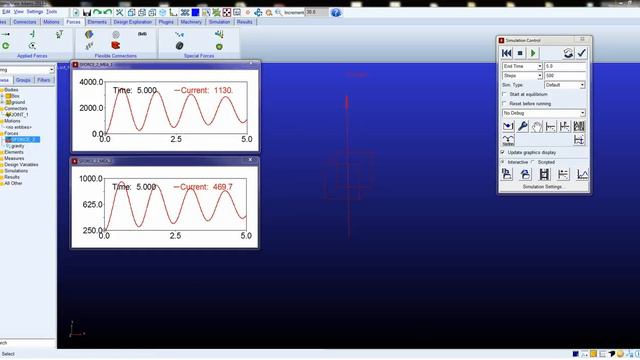640x360 pixels.
Task: Switch to the Connectors ribbon tab
Action: point(25,22)
